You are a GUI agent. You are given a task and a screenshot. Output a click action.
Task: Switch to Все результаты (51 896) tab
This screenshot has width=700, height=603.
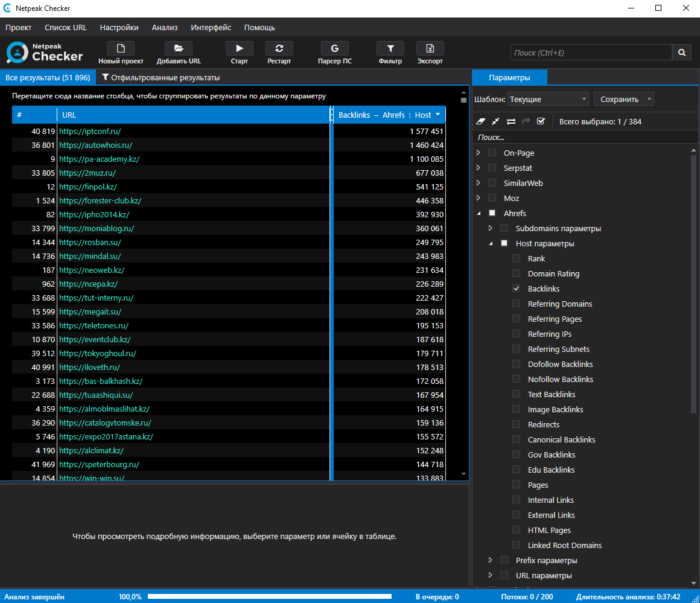click(48, 78)
